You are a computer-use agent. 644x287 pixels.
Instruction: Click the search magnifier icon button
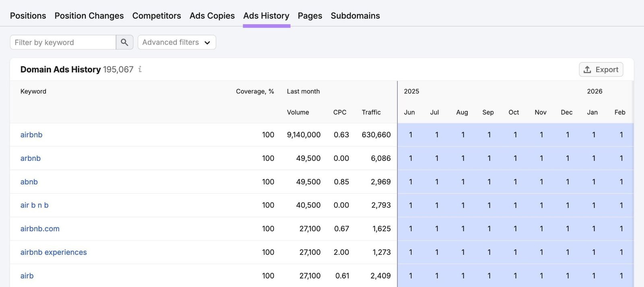(124, 42)
